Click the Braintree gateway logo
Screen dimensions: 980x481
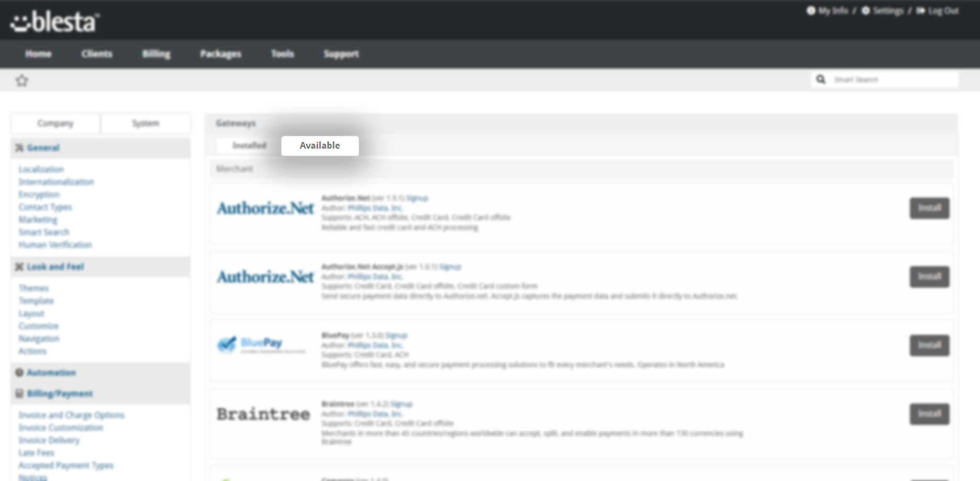click(x=263, y=414)
